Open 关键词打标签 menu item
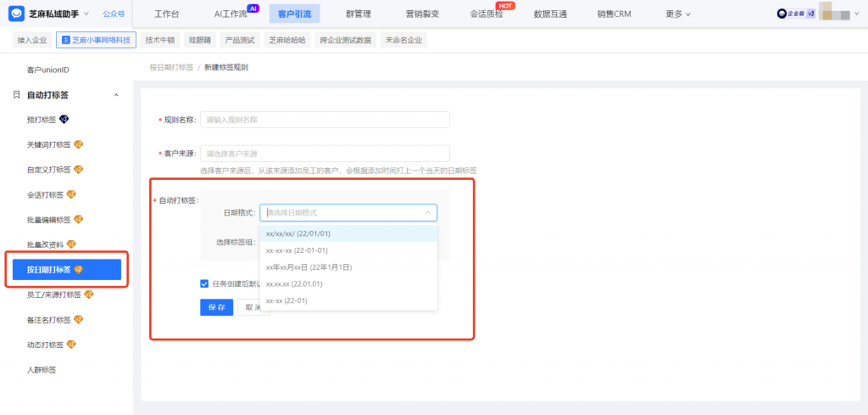Viewport: 868px width, 415px height. (48, 144)
